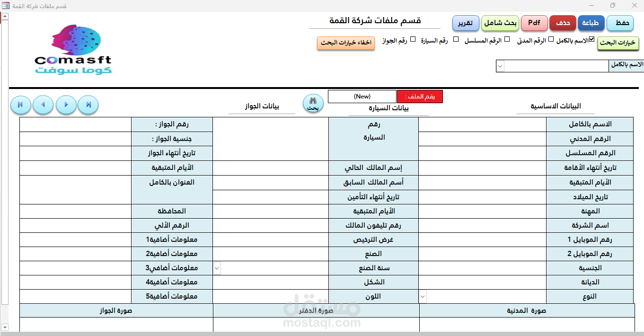Click the الرقم المدني input field
This screenshot has width=644, height=336.
pos(482,139)
